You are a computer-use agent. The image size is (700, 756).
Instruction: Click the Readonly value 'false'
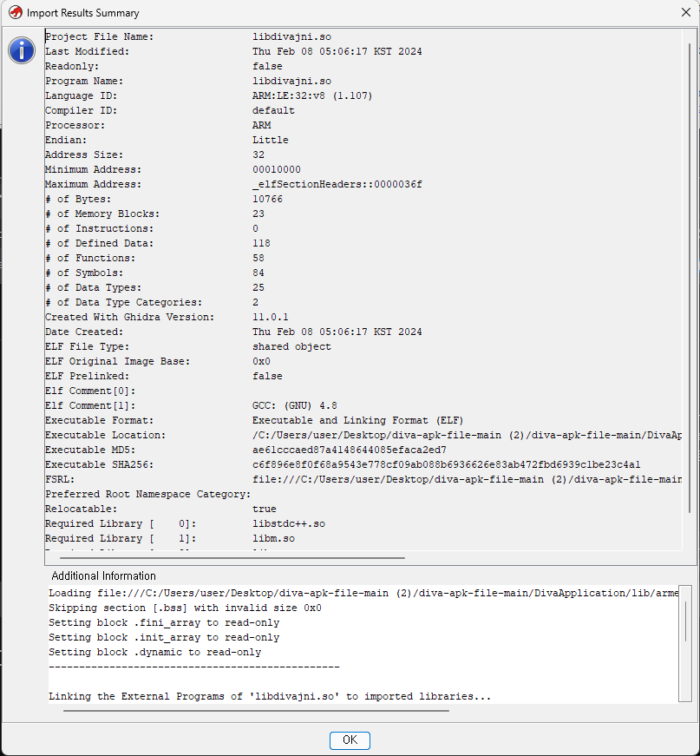(x=267, y=66)
